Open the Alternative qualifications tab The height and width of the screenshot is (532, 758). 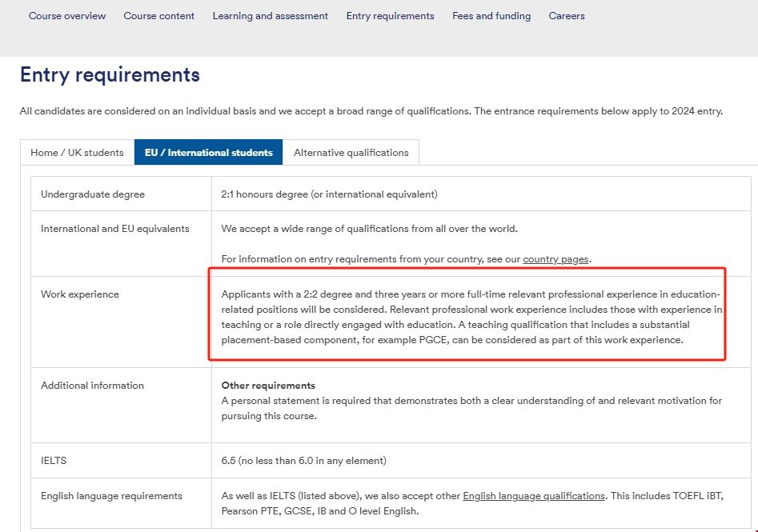pos(351,153)
